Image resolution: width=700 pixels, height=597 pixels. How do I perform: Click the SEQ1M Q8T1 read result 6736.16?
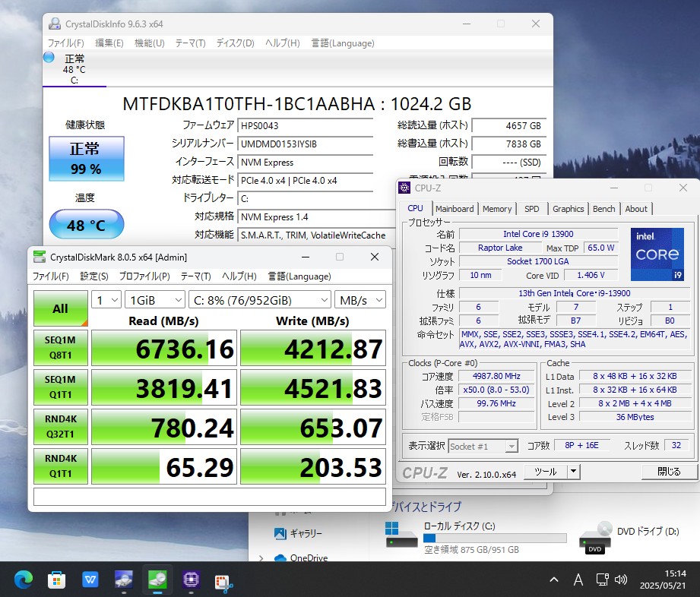(x=164, y=348)
